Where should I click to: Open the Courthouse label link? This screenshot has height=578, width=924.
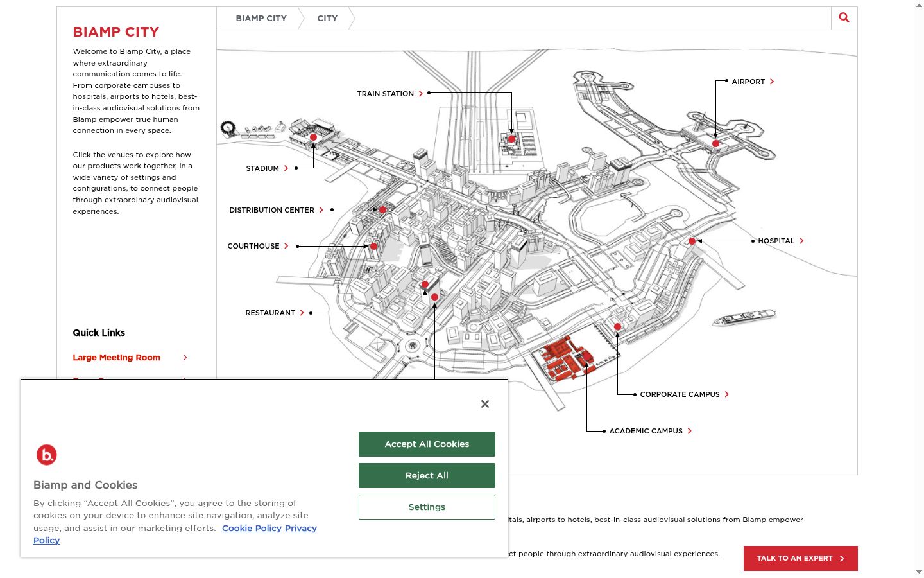[x=258, y=246]
